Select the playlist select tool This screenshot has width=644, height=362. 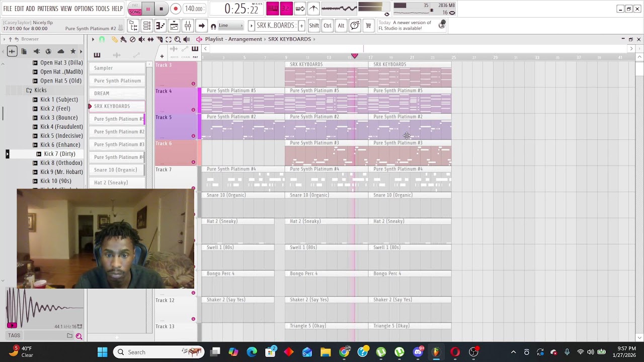tap(169, 39)
